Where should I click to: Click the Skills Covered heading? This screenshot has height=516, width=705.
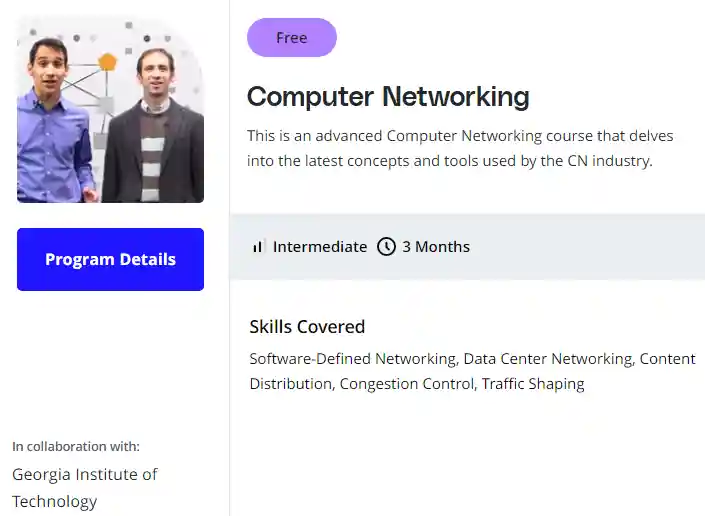click(x=307, y=327)
